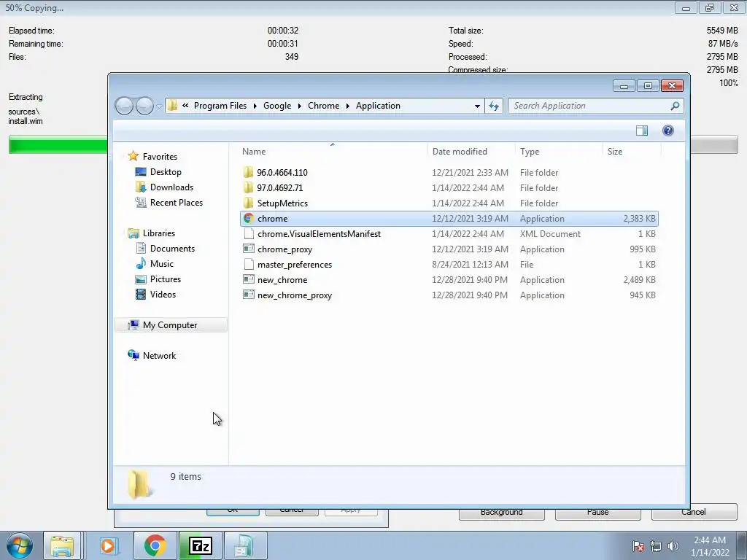Select the 96.0.4664.110 folder icon

tap(248, 172)
